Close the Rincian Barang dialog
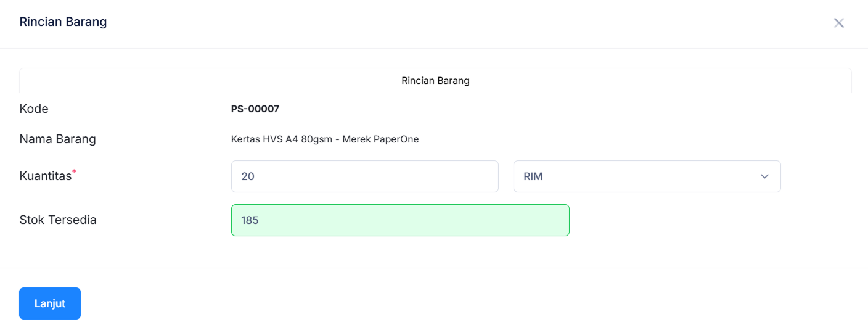This screenshot has width=868, height=330. tap(838, 23)
